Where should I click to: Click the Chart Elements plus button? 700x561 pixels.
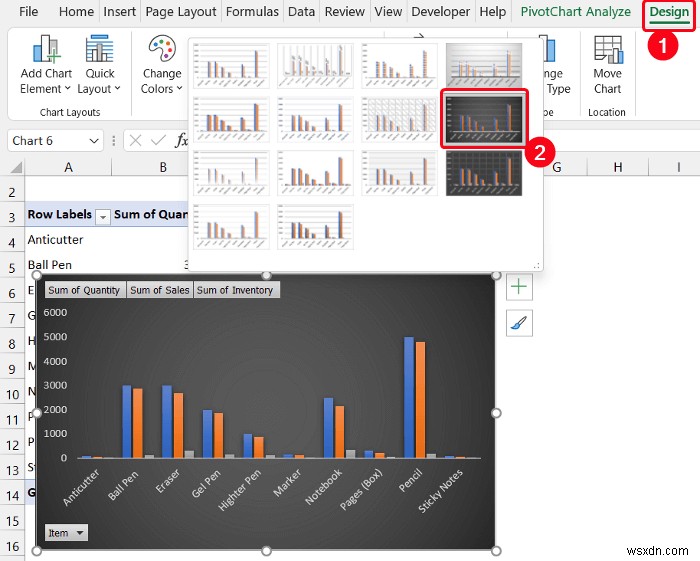tap(519, 287)
